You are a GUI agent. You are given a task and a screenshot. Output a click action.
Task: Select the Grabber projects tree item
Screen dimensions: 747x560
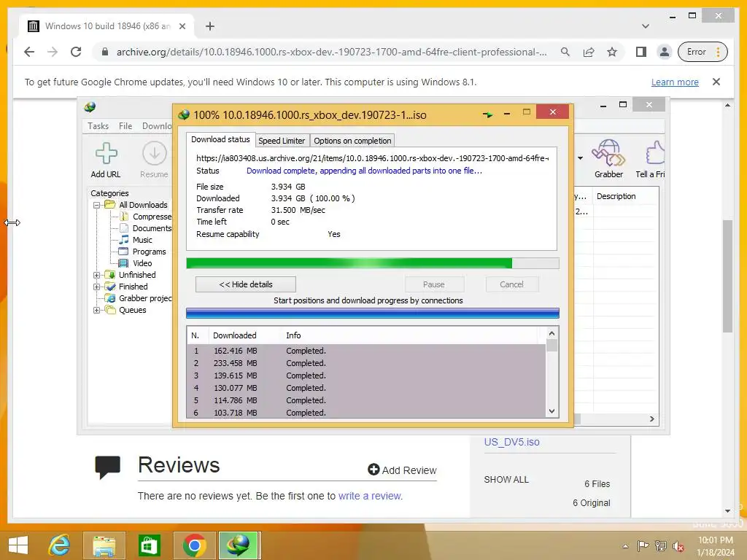click(145, 298)
